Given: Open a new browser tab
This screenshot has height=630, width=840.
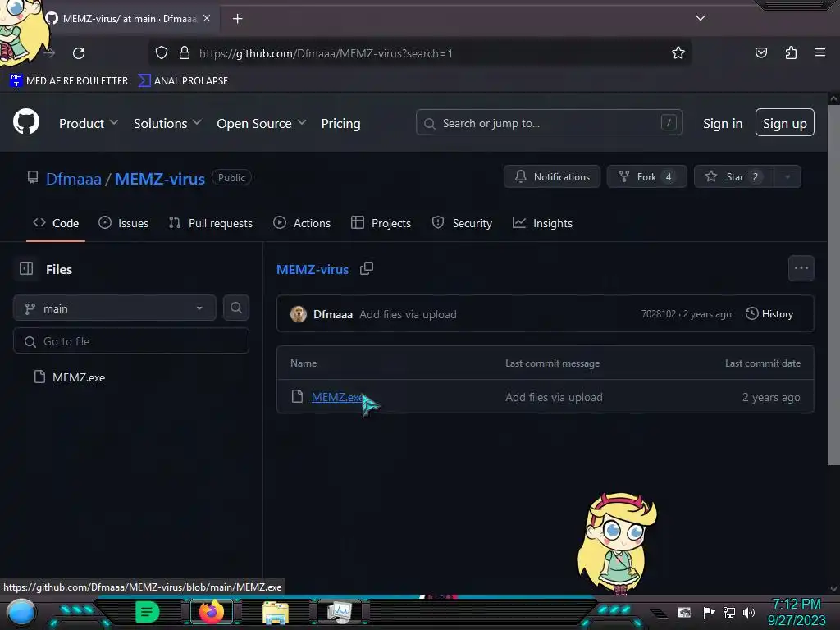Looking at the screenshot, I should coord(237,19).
